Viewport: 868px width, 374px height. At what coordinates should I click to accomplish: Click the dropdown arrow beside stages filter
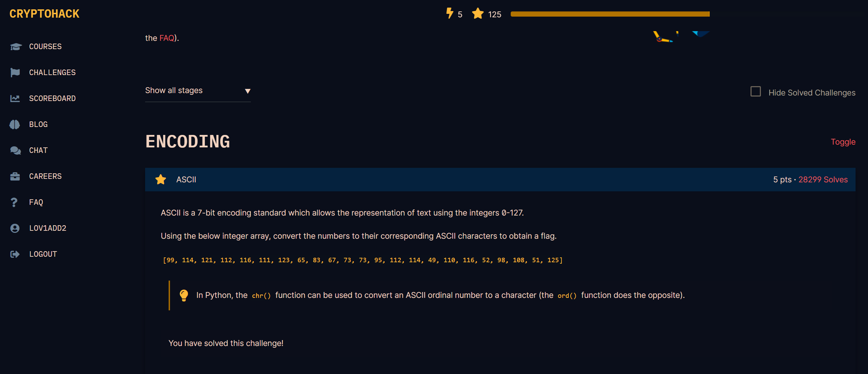247,91
